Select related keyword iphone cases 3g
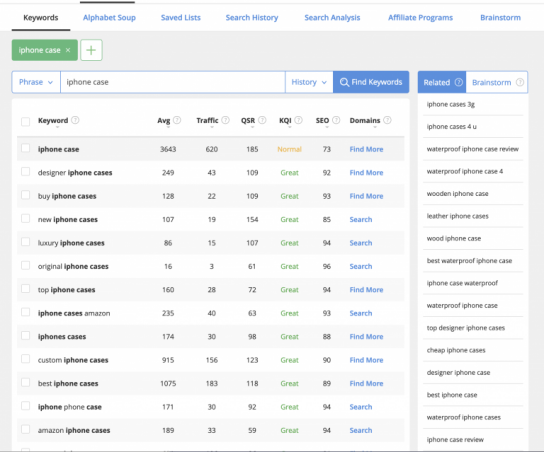Viewport: 544px width, 453px height. [x=451, y=104]
